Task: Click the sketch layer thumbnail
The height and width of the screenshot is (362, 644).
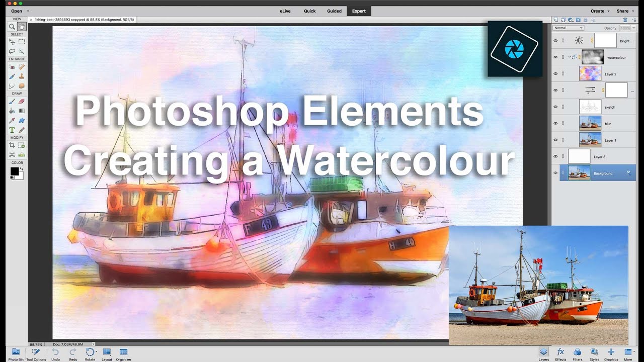Action: coord(590,107)
